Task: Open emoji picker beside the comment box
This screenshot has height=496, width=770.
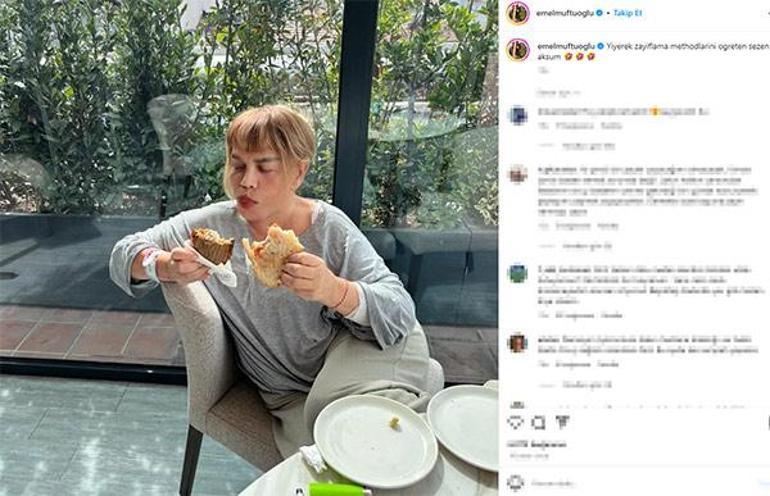Action: click(x=515, y=482)
